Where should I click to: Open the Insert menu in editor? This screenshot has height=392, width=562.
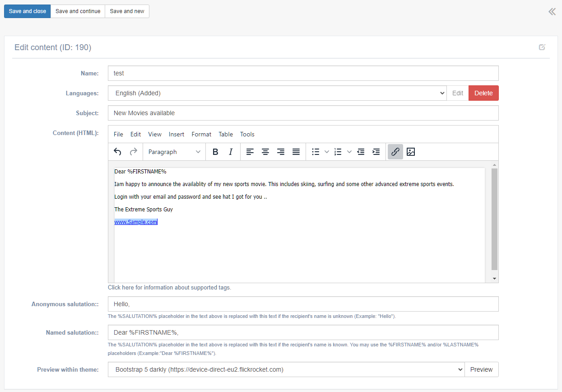point(176,134)
